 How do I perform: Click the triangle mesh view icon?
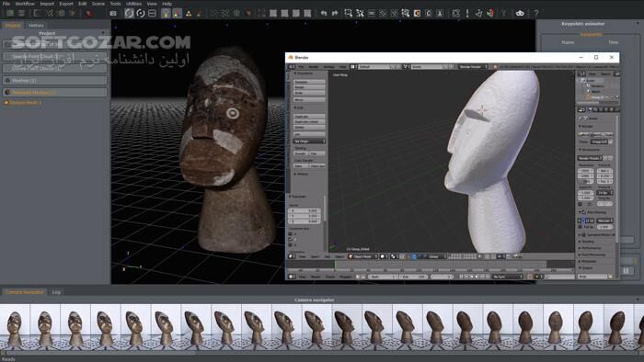(x=189, y=14)
